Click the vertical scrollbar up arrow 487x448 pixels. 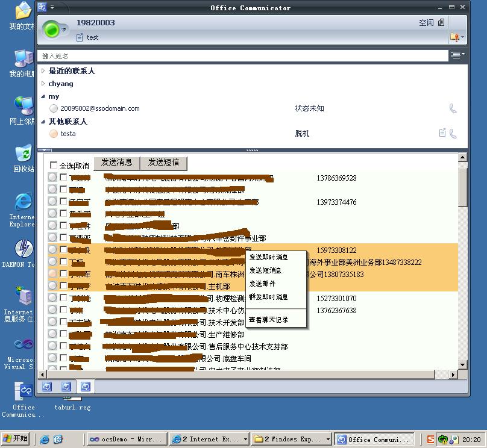(462, 158)
